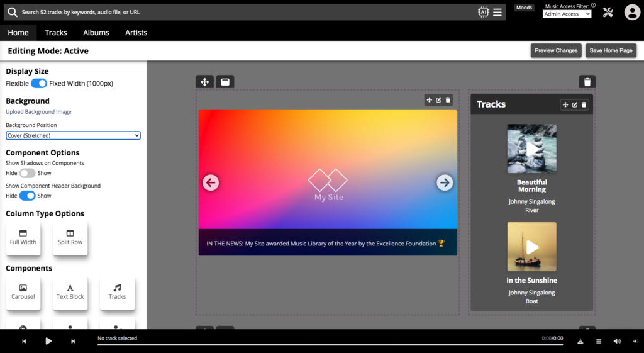Switch to the Tracks tab
Image resolution: width=644 pixels, height=353 pixels.
[56, 33]
